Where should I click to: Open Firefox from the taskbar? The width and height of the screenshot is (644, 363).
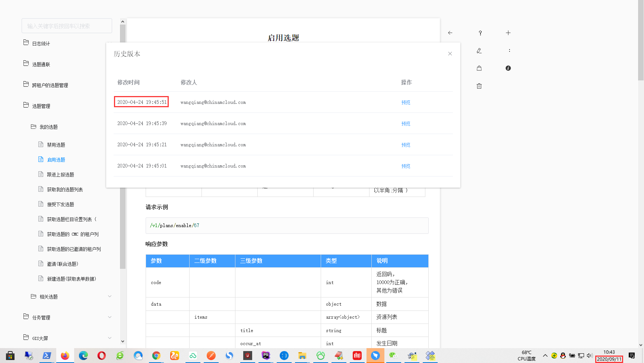65,356
